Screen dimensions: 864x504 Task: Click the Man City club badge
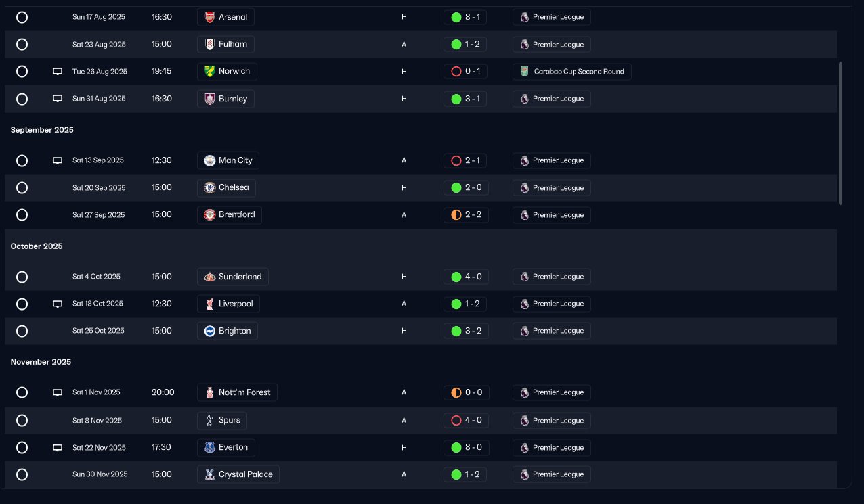(x=210, y=160)
